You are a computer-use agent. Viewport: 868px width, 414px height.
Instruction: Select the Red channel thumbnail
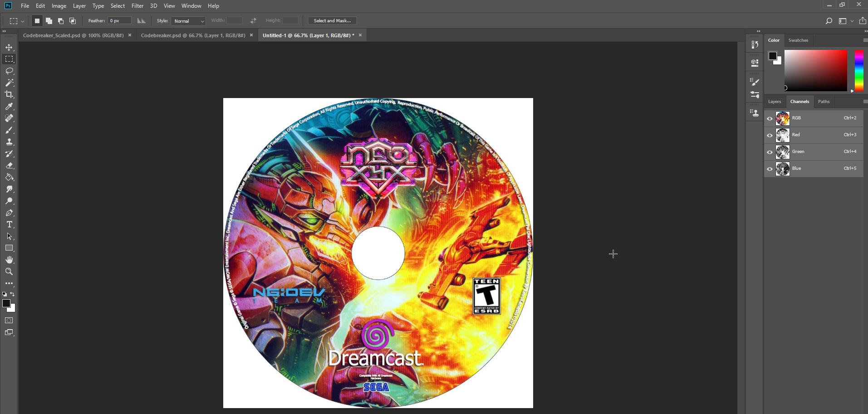(x=783, y=135)
